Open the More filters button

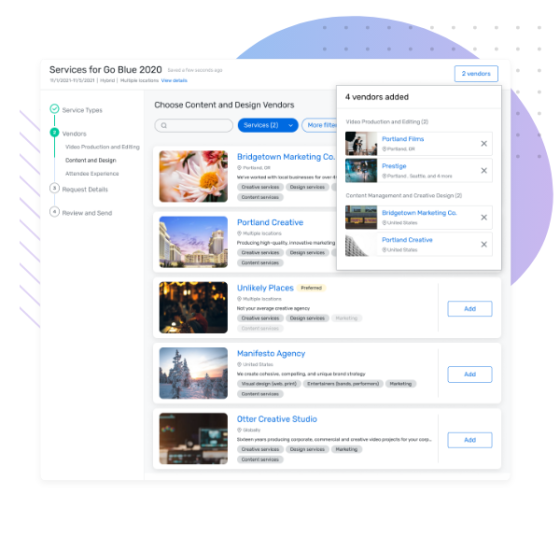click(x=320, y=125)
